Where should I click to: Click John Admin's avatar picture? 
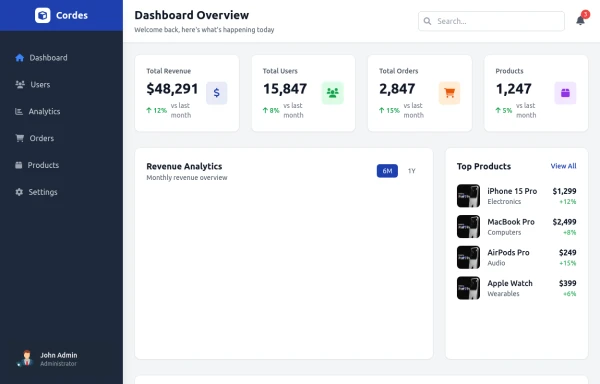click(x=26, y=359)
